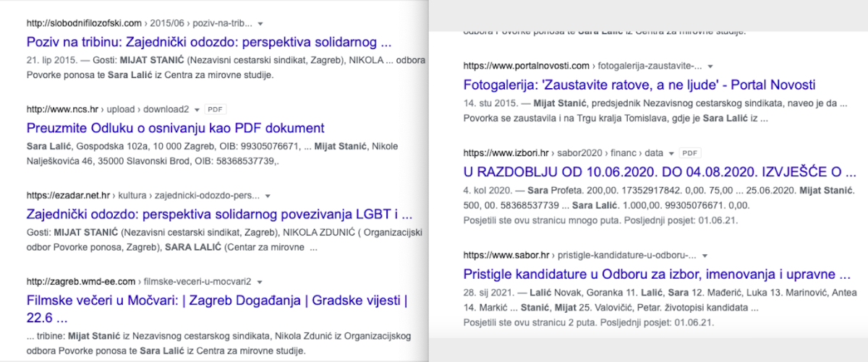
Task: Expand dropdown arrow next to izbori.hr URL
Action: coord(672,154)
